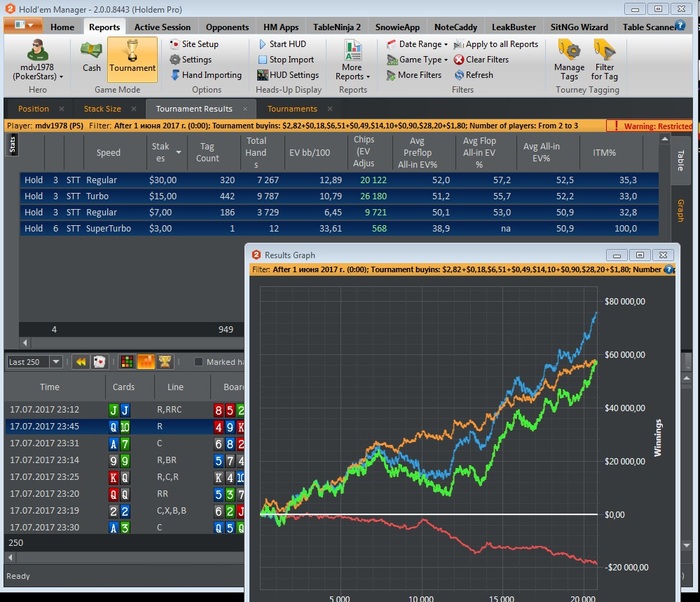700x602 pixels.
Task: Open Hand Importing options
Action: (206, 75)
